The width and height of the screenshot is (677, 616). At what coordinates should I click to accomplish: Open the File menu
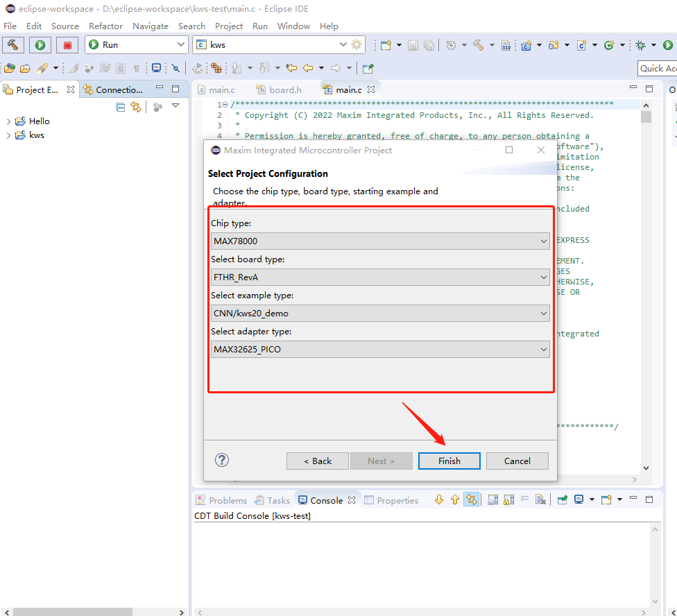pyautogui.click(x=10, y=26)
